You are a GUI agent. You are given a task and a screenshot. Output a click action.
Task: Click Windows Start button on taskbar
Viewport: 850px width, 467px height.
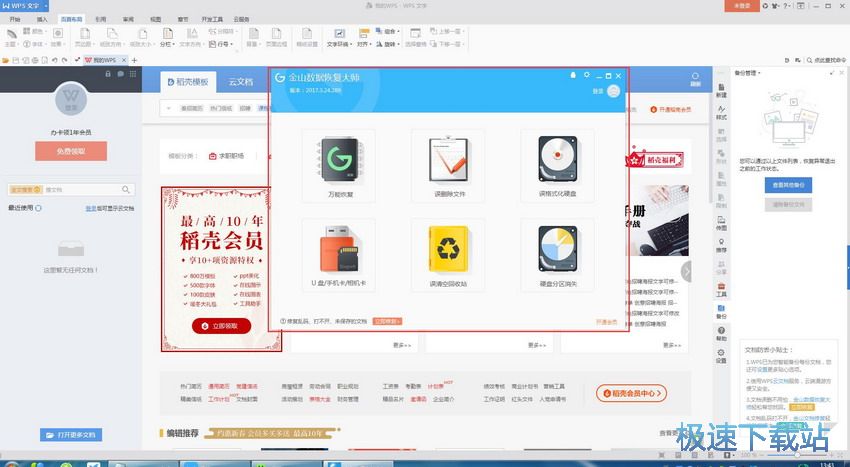pos(11,465)
